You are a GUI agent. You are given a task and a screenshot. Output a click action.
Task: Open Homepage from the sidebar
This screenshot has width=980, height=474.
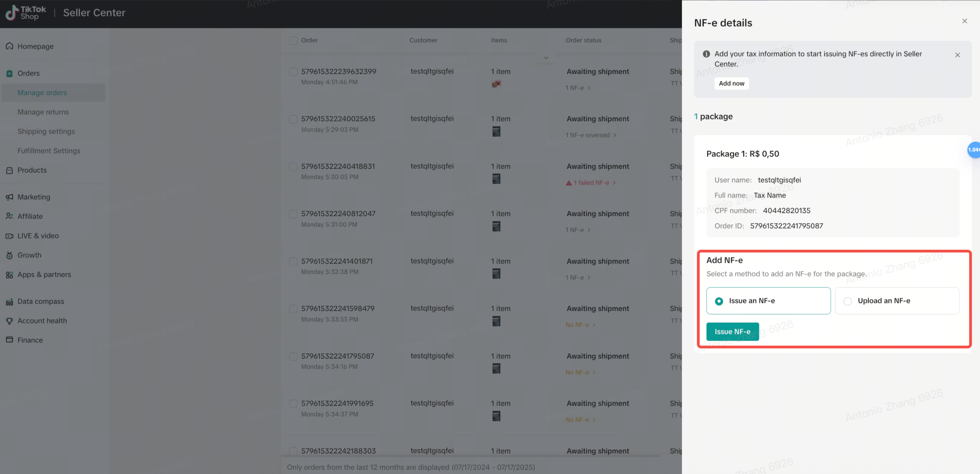(36, 46)
